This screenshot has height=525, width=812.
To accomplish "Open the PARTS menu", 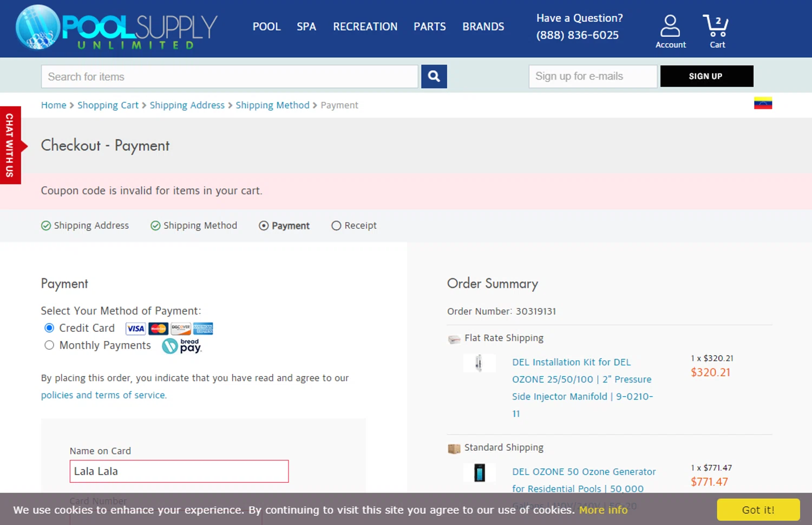I will coord(430,27).
